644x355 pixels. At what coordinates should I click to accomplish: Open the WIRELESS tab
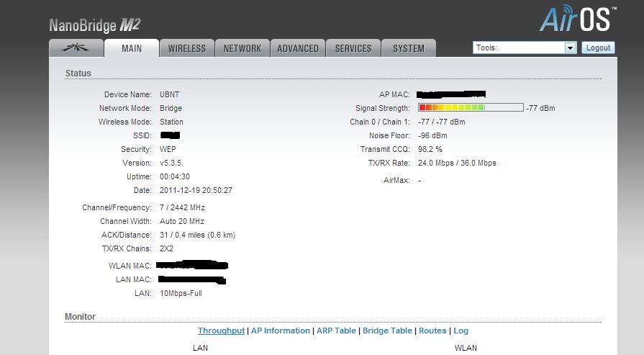[x=187, y=48]
